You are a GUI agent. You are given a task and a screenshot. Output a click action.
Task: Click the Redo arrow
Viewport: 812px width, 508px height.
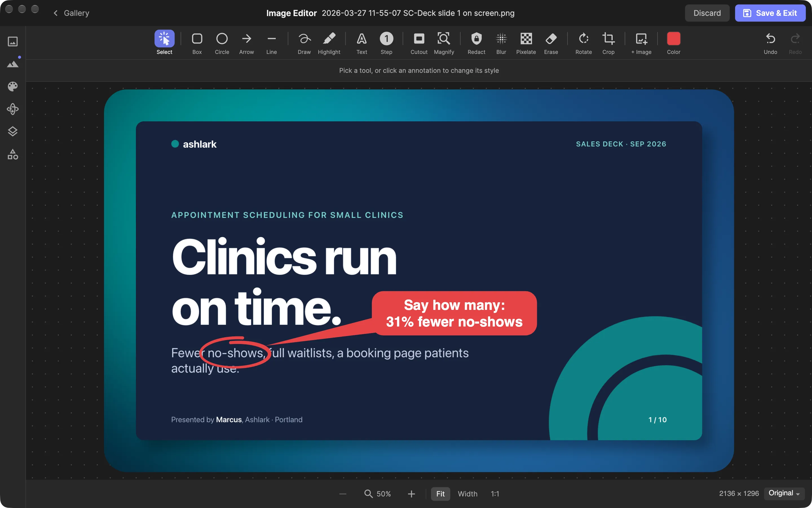[795, 43]
